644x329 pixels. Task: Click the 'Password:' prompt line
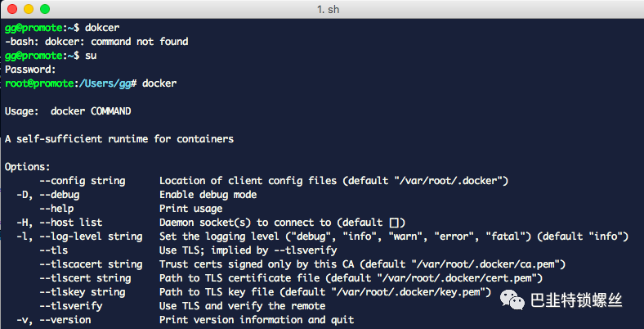tap(30, 70)
